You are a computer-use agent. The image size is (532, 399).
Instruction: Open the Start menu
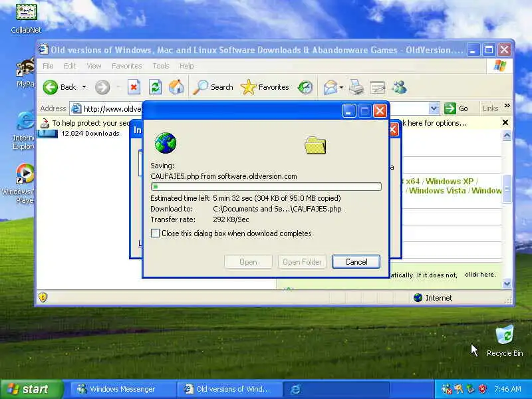tap(31, 389)
